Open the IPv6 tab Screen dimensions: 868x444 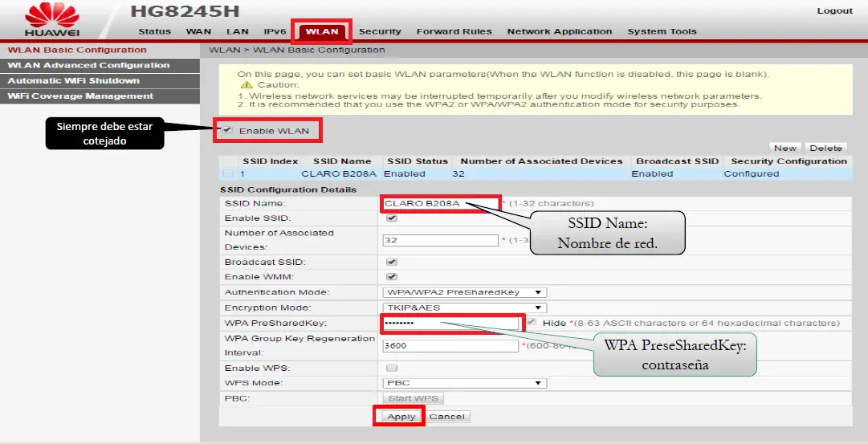(275, 31)
